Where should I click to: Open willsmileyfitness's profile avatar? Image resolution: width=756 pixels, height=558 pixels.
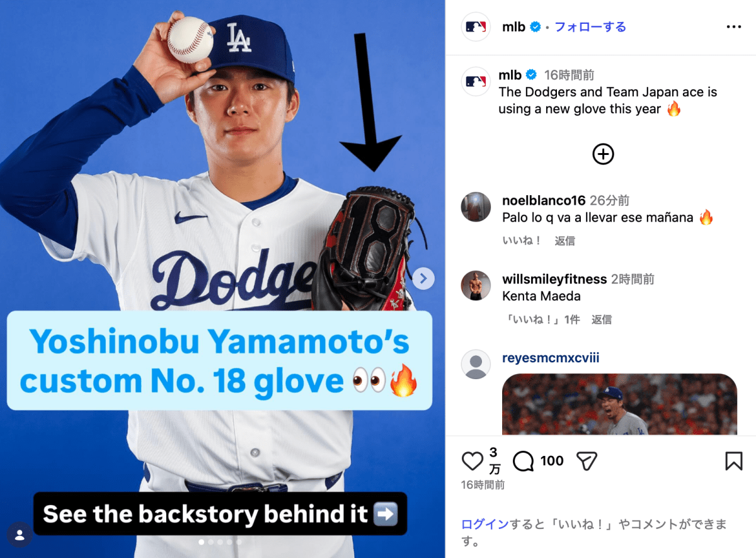click(476, 286)
